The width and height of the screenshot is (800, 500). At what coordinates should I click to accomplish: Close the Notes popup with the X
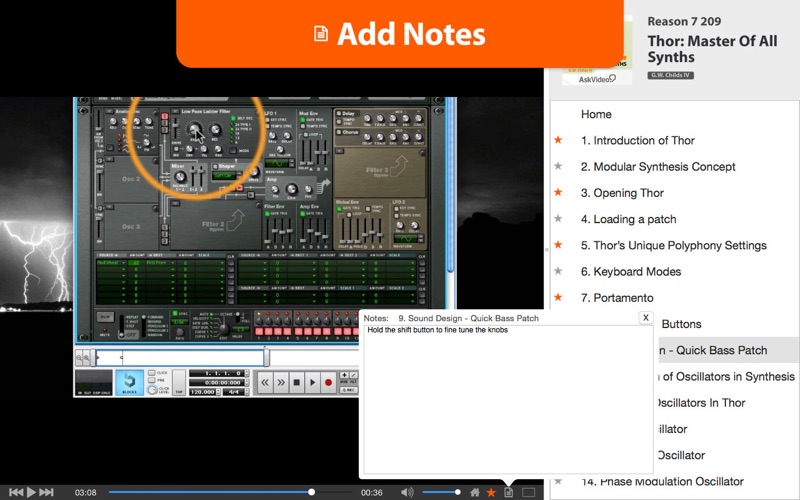coord(645,317)
